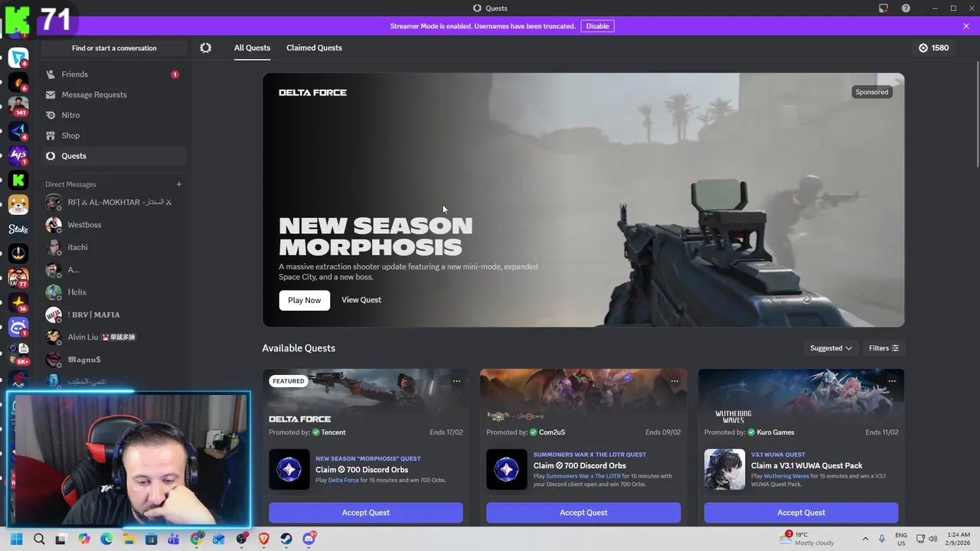Image resolution: width=980 pixels, height=551 pixels.
Task: Open File Explorer from the taskbar
Action: [x=129, y=539]
